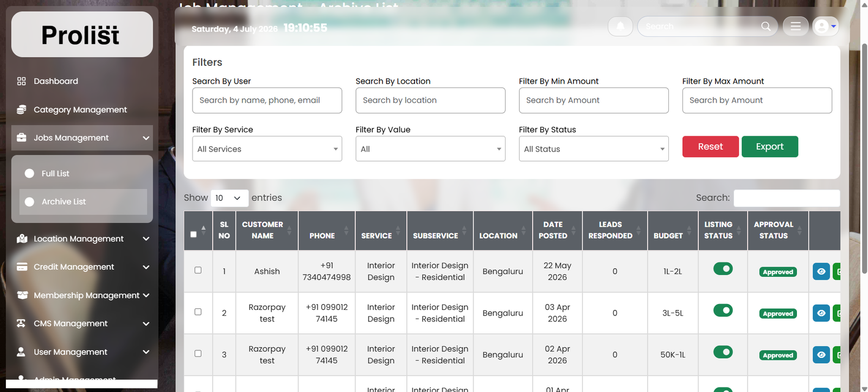Click the green action icon in the 02 Apr 2026 row

837,355
